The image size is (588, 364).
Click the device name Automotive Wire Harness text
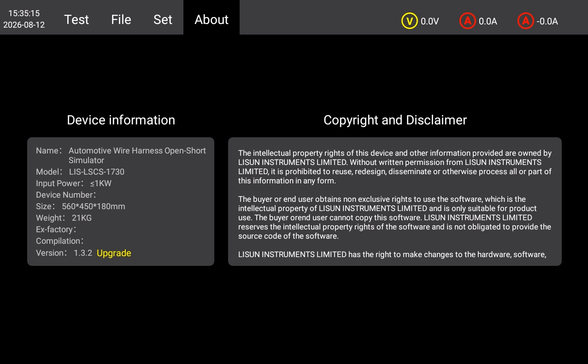(137, 155)
